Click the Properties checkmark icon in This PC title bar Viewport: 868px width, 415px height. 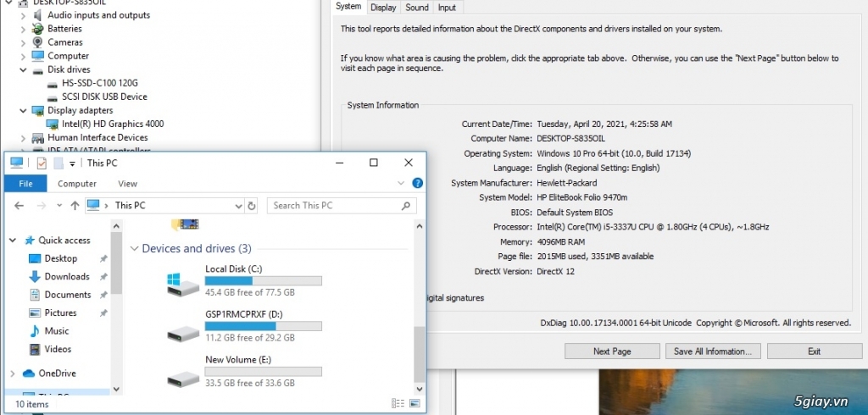coord(42,163)
